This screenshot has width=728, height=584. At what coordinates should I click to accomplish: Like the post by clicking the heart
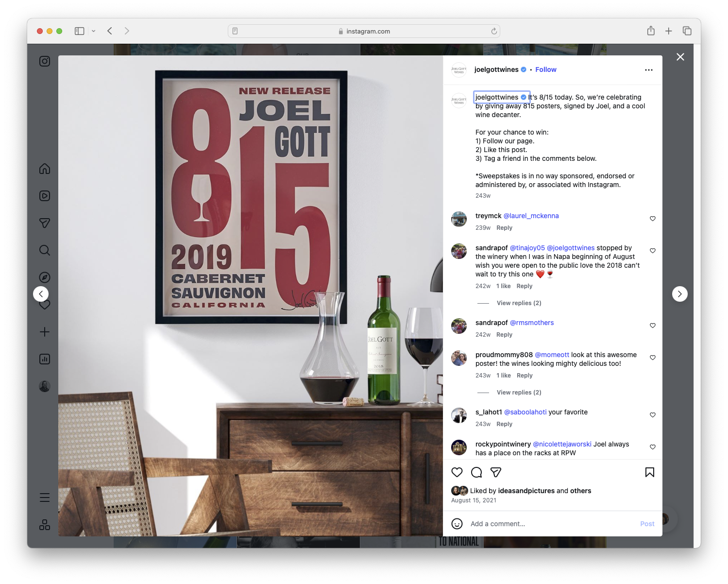coord(457,472)
